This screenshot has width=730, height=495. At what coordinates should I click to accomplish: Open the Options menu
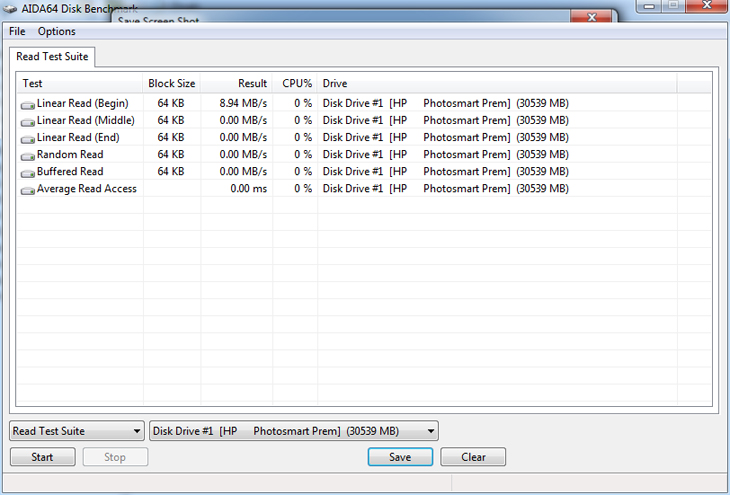pos(56,32)
